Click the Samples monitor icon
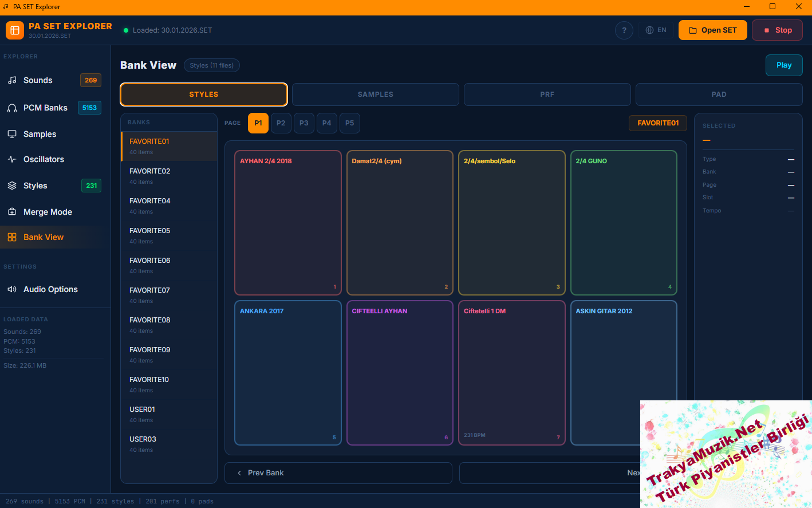Viewport: 812px width, 508px height. click(12, 134)
